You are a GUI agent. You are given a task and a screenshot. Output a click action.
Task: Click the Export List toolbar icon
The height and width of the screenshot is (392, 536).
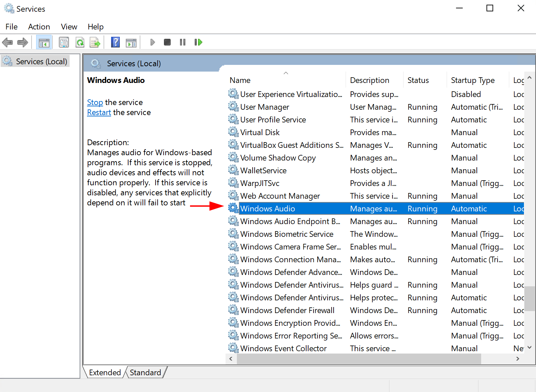(x=95, y=42)
